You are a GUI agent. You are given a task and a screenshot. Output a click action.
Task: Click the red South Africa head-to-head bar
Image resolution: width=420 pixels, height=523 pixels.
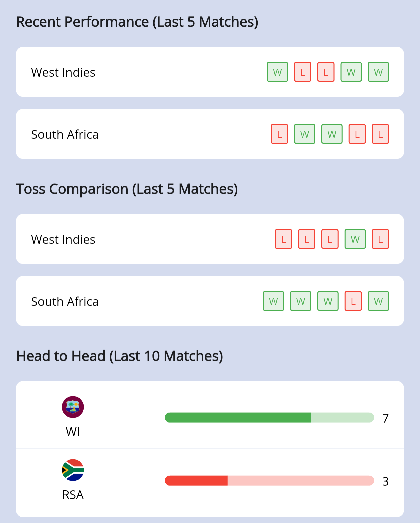(196, 481)
